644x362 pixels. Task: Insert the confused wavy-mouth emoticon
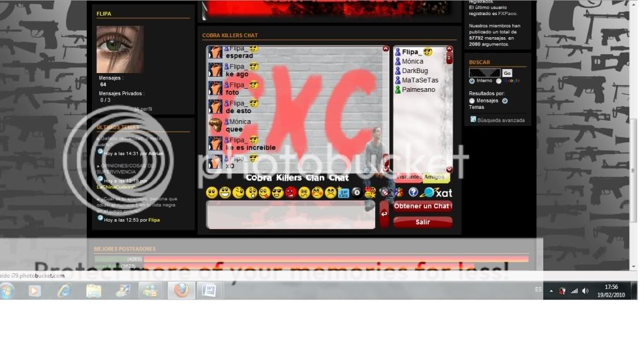pyautogui.click(x=304, y=193)
